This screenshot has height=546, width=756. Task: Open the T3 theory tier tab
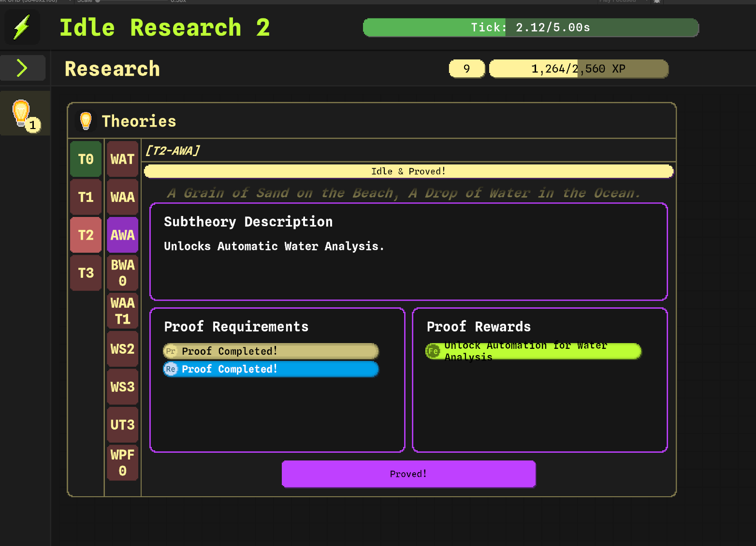coord(86,273)
